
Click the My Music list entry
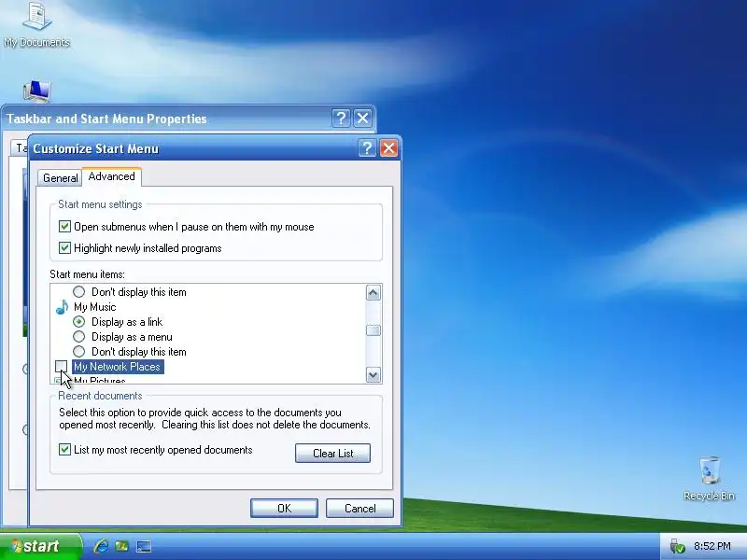pos(95,307)
